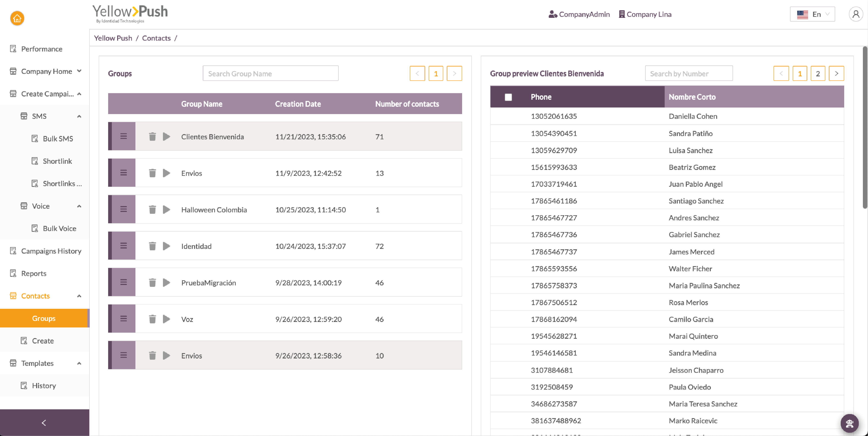Viewport: 868px width, 436px height.
Task: Click the Search Group Name field
Action: coord(270,73)
